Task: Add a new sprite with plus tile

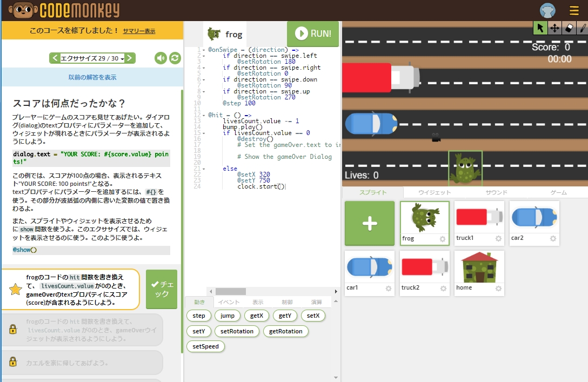Action: click(x=370, y=224)
